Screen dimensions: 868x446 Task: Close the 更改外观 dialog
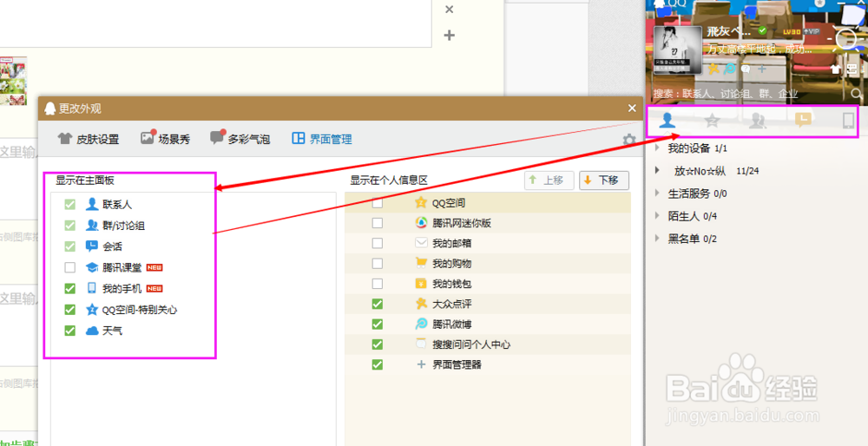[x=632, y=108]
